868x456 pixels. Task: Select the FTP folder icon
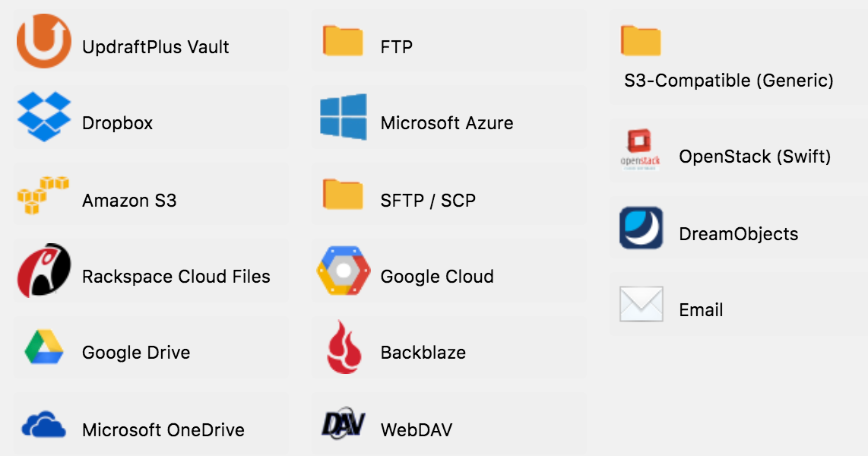pos(343,40)
